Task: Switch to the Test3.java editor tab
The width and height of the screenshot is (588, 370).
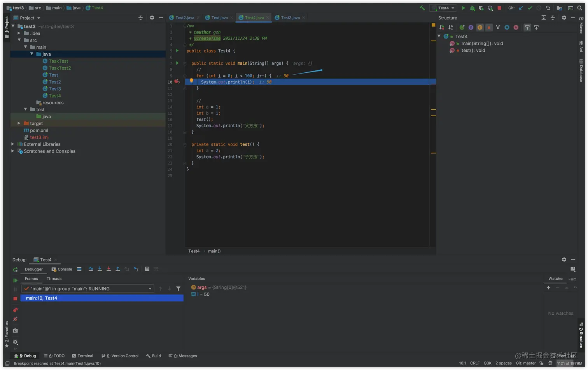Action: coord(290,18)
